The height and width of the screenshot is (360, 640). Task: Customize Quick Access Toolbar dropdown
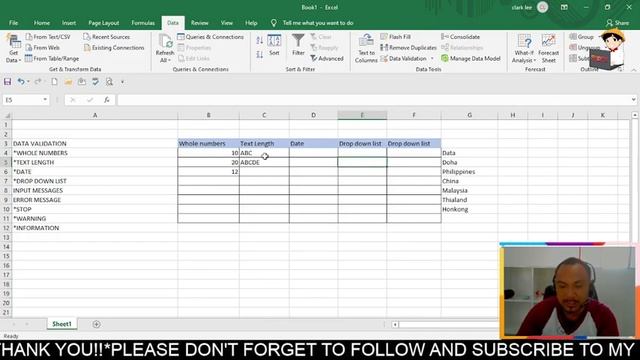(x=122, y=82)
